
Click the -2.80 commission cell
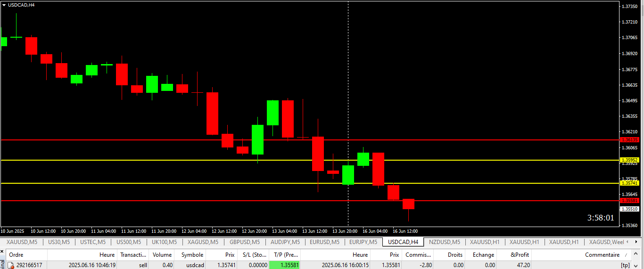click(426, 265)
